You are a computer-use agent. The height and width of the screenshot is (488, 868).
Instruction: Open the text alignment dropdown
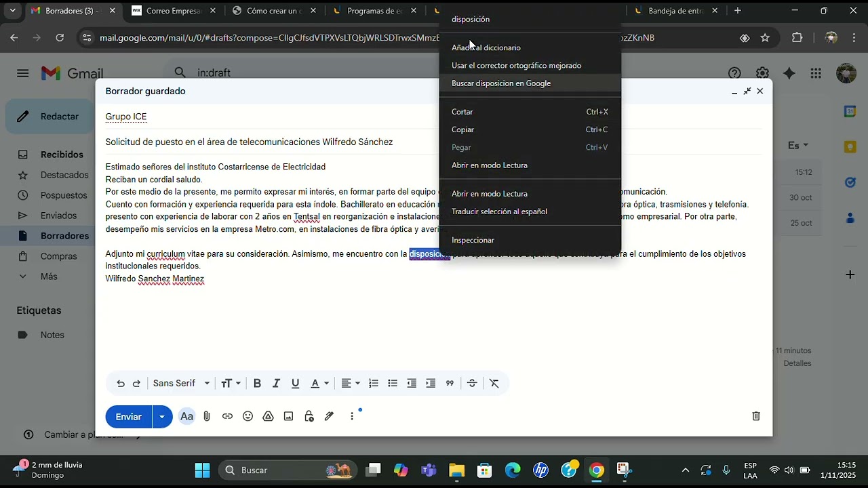350,384
